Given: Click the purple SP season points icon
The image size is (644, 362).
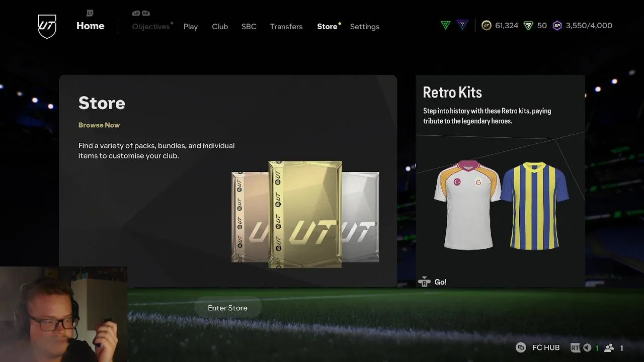Looking at the screenshot, I should click(x=557, y=26).
